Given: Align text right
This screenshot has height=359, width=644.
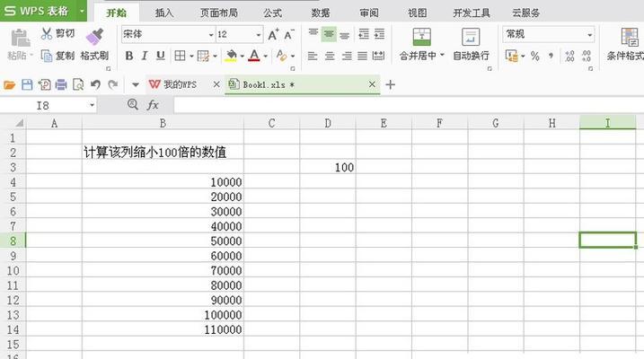Looking at the screenshot, I should pos(347,56).
